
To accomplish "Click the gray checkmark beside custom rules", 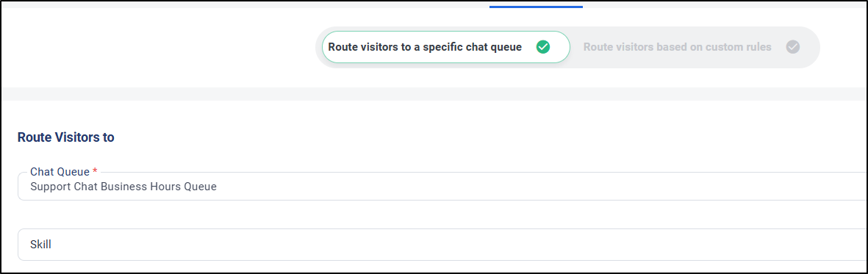I will (793, 47).
